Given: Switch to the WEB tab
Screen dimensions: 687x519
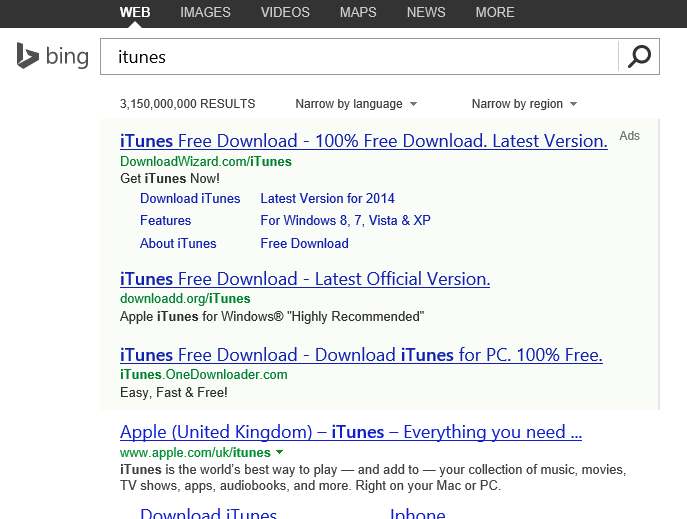Looking at the screenshot, I should [x=135, y=12].
